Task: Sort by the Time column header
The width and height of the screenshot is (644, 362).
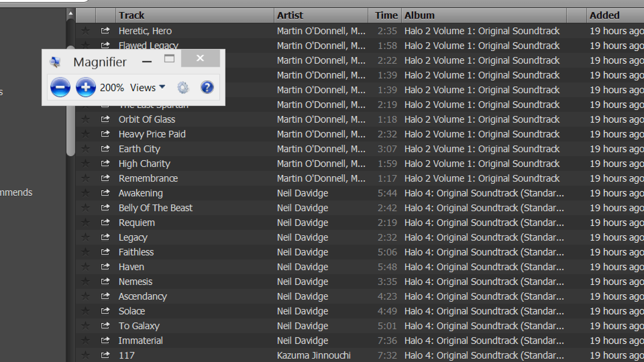Action: pyautogui.click(x=385, y=15)
